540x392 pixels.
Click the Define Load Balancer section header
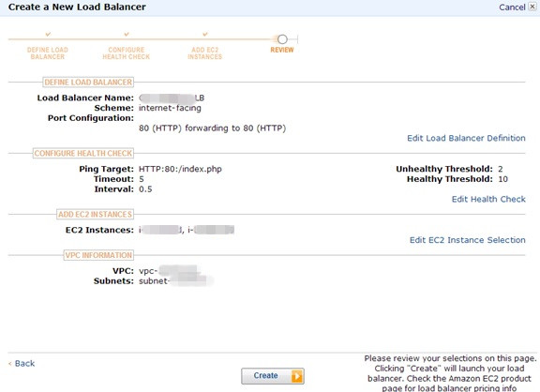point(88,83)
